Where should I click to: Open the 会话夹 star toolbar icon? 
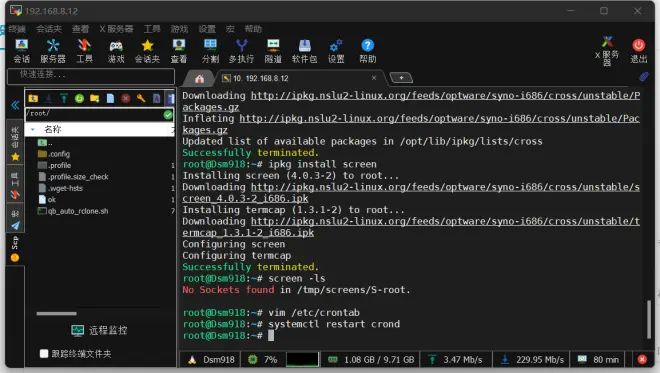147,51
